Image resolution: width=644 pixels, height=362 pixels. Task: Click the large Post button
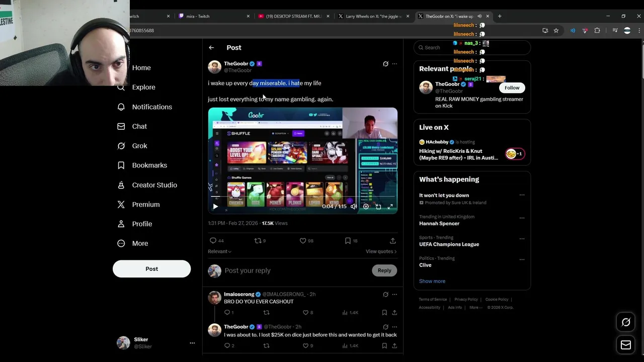(151, 268)
